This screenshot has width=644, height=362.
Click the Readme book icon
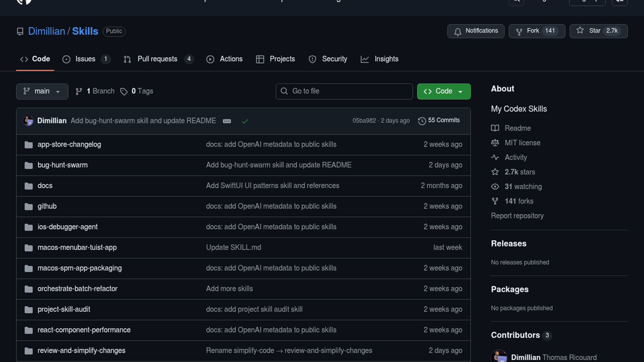pyautogui.click(x=495, y=128)
